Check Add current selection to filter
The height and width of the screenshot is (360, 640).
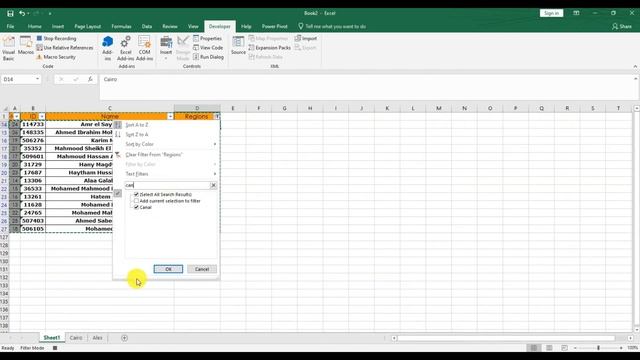coord(136,201)
